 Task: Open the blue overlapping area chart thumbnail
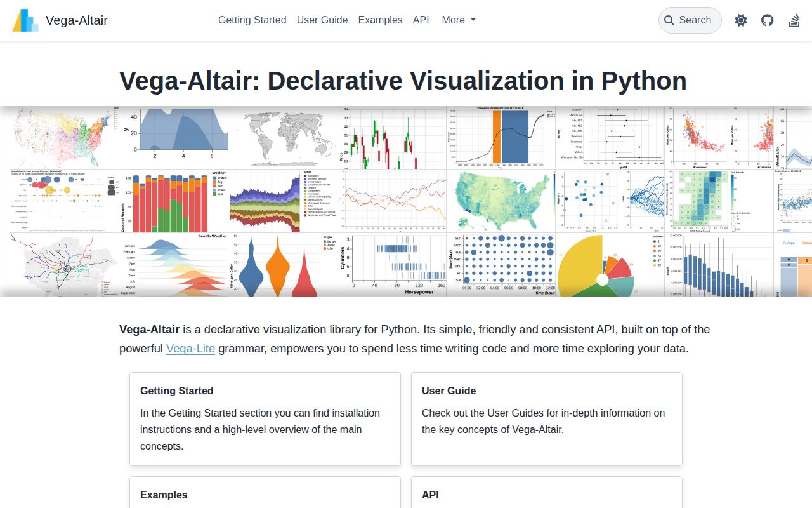tap(174, 137)
